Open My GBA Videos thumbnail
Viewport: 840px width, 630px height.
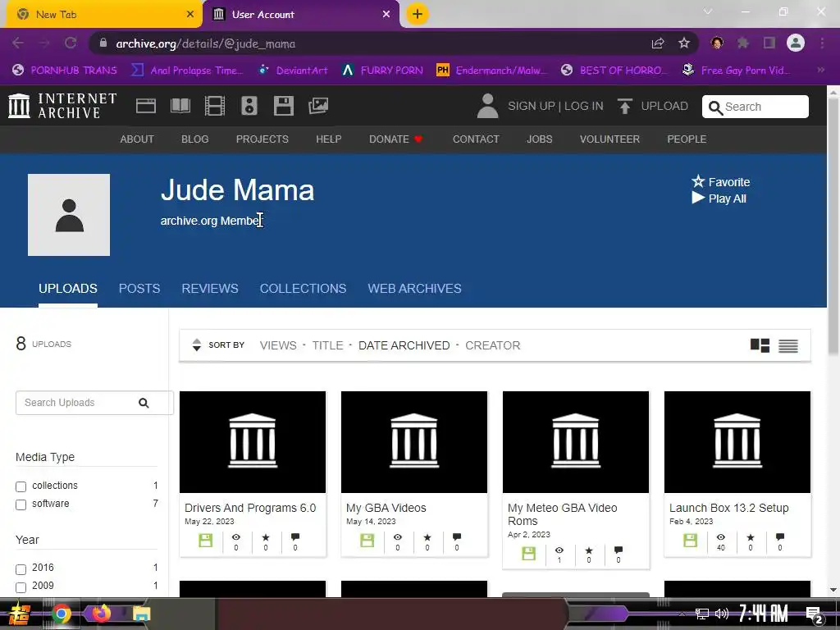(414, 442)
